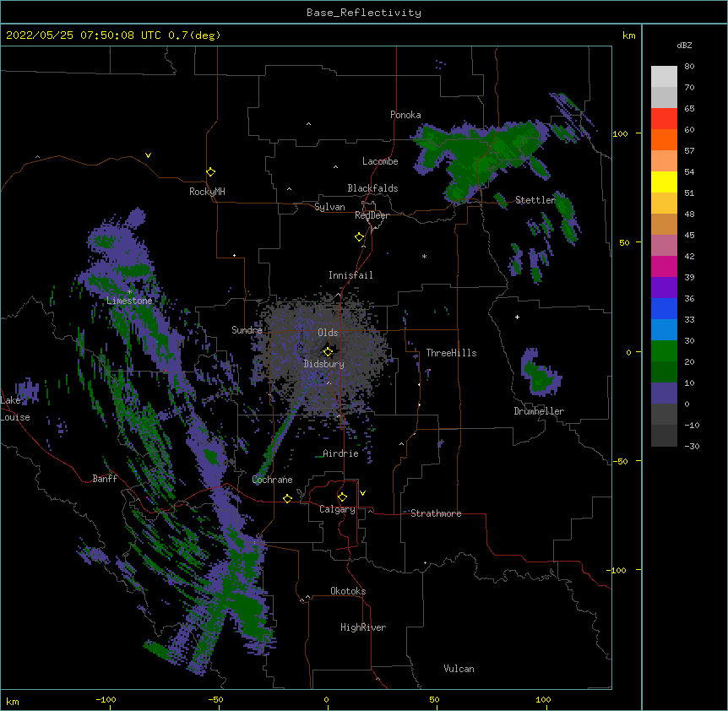This screenshot has height=711, width=728.
Task: Select the blue 33-36 dBZ legend swatch
Action: coord(664,308)
